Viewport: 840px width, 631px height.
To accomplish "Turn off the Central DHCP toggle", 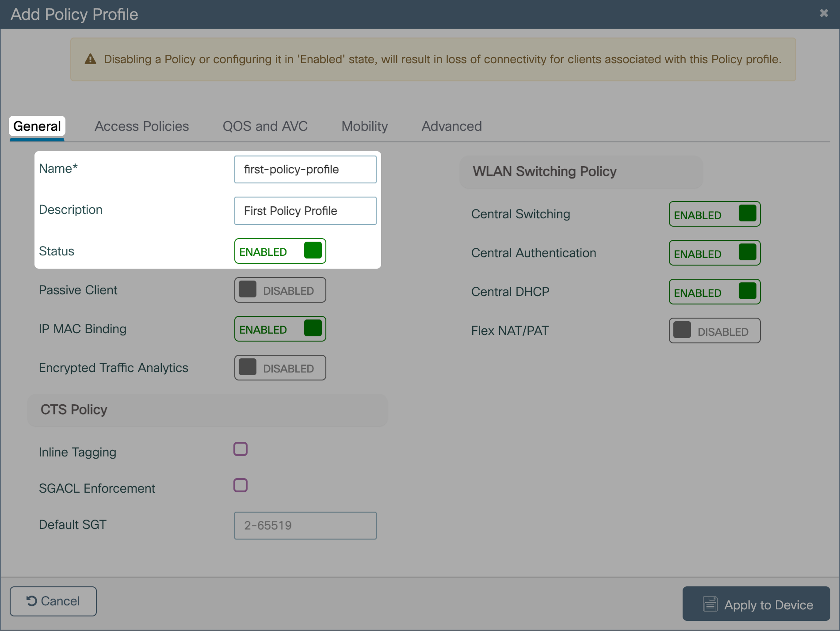I will (x=714, y=292).
